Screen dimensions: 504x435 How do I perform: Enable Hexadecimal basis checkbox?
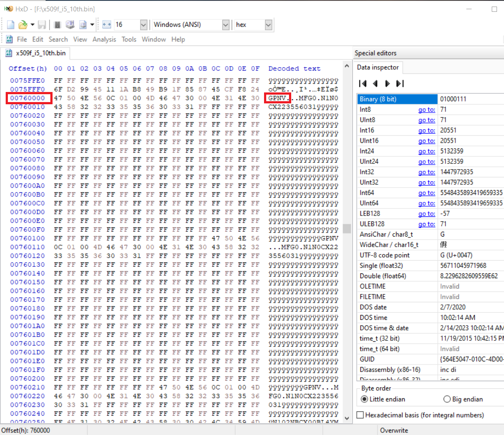pyautogui.click(x=360, y=415)
